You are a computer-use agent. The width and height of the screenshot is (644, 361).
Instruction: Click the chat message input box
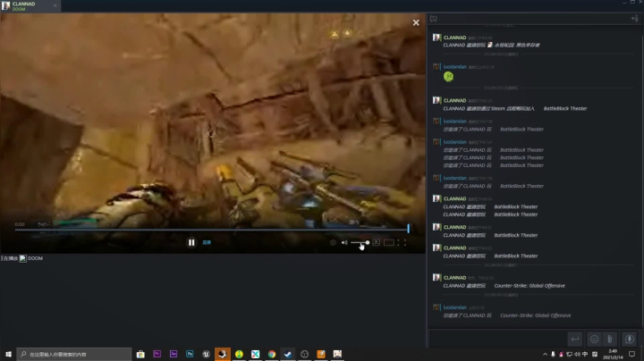tap(498, 339)
